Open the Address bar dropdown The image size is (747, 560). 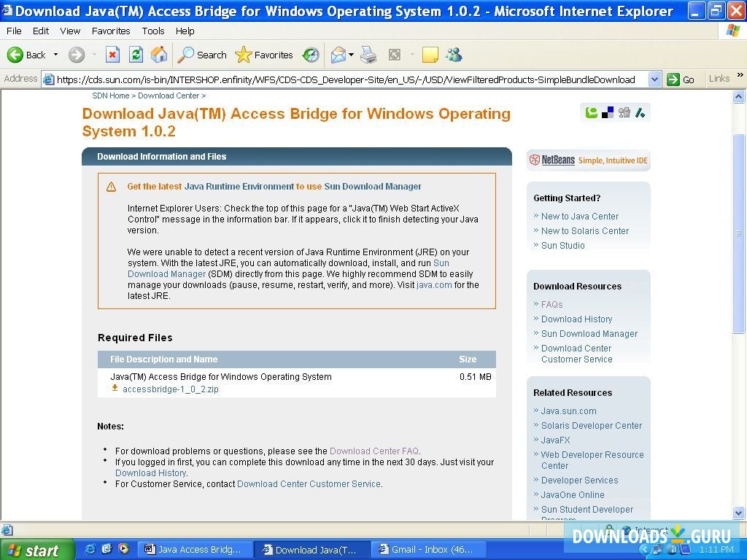click(x=655, y=79)
